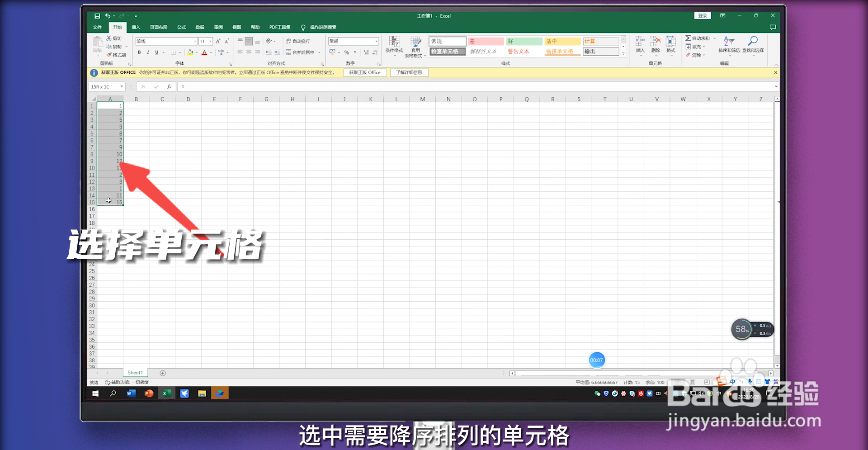The image size is (868, 450).
Task: Enable center text alignment
Action: 248,52
